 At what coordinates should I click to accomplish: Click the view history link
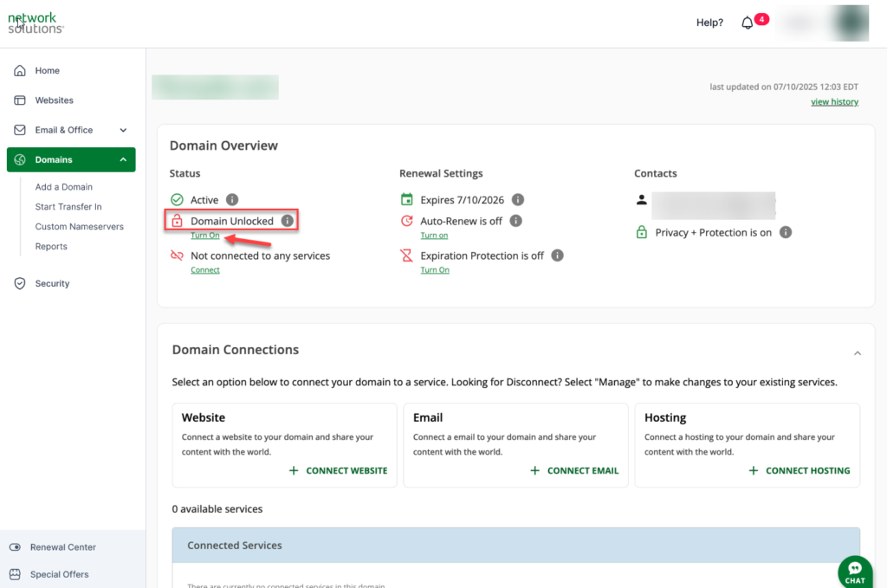[x=834, y=102]
